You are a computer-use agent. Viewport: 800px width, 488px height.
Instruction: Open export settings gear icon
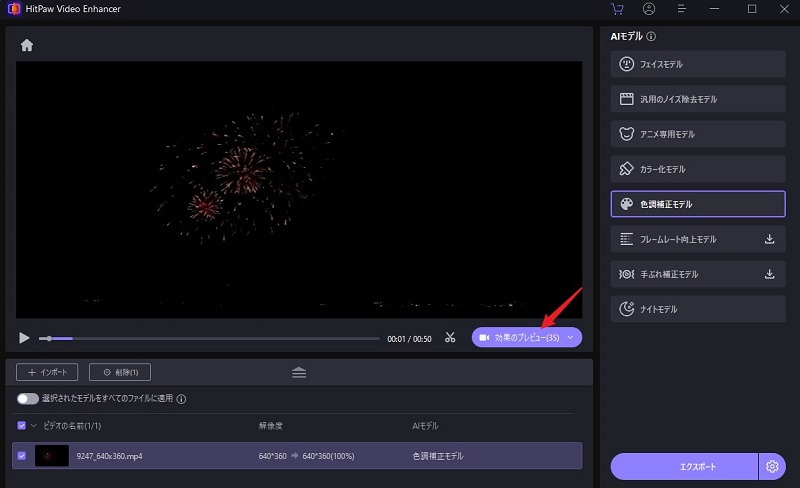pos(770,466)
